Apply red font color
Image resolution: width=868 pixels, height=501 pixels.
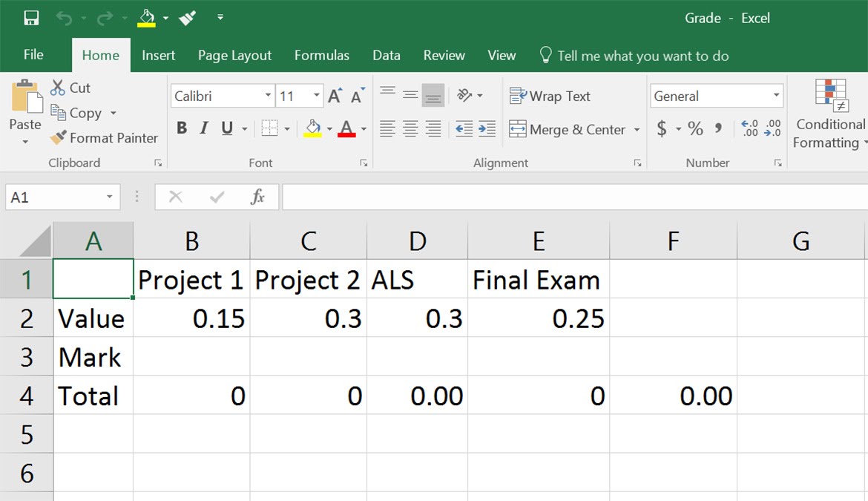point(346,128)
